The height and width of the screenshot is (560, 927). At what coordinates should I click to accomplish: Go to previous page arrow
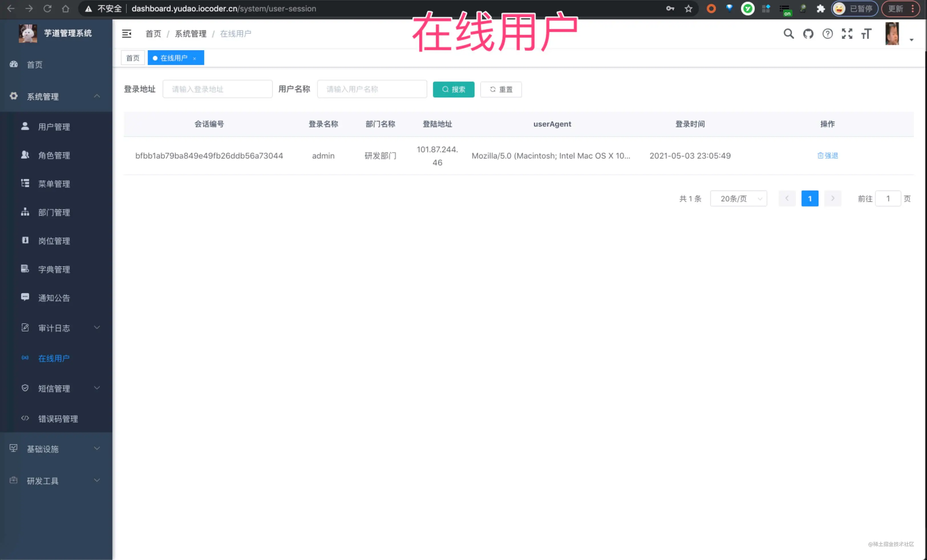[787, 198]
